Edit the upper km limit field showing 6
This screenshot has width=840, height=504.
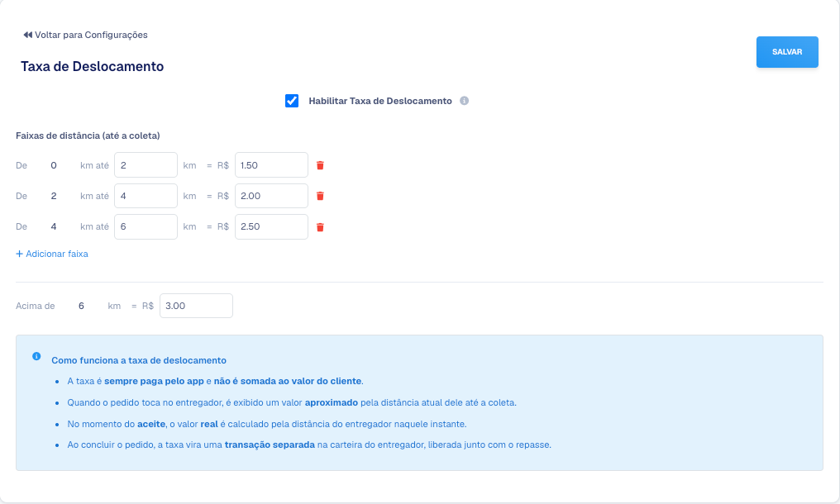146,226
